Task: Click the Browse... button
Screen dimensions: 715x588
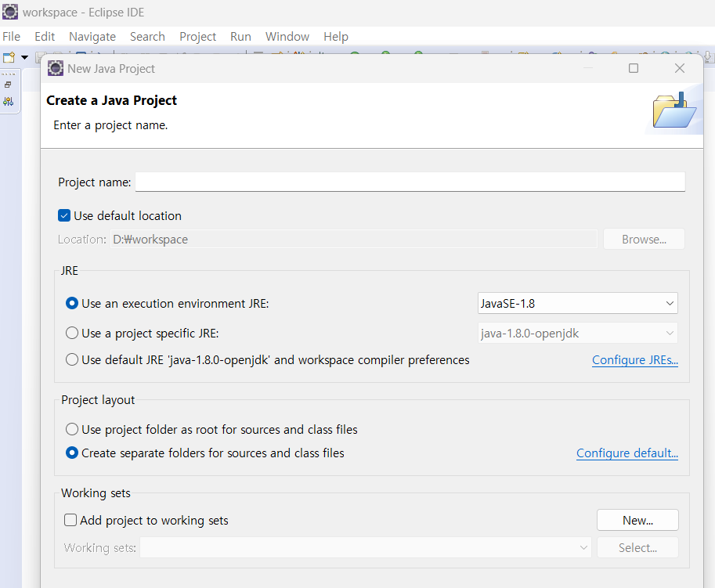Action: pyautogui.click(x=644, y=240)
